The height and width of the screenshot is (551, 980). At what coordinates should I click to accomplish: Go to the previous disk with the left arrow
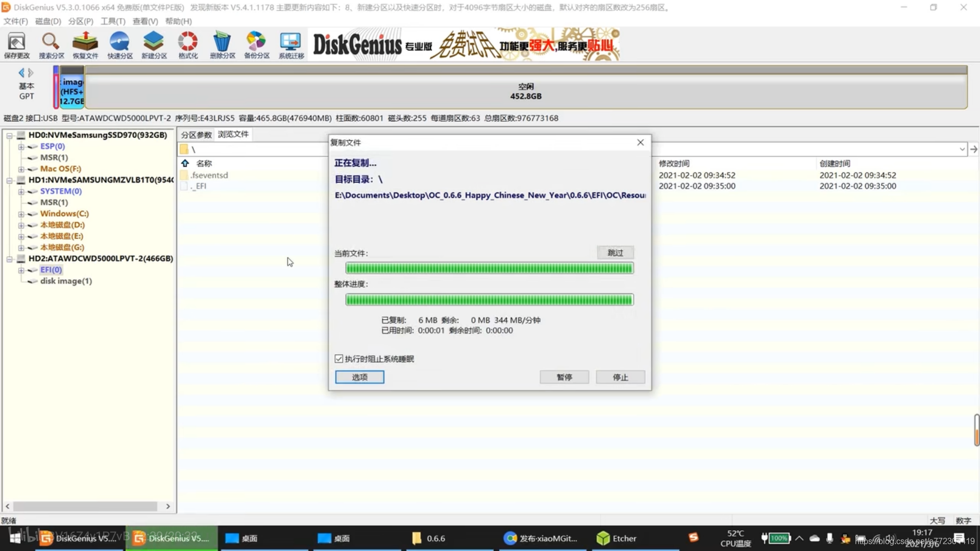point(21,72)
